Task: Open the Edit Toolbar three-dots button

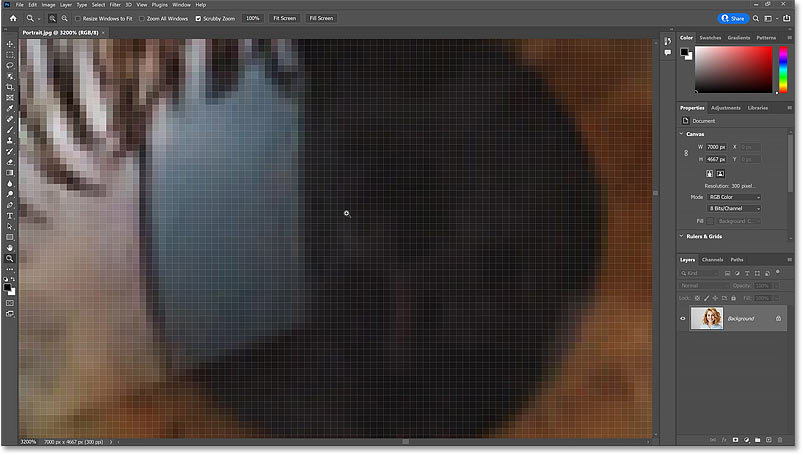Action: tap(10, 270)
